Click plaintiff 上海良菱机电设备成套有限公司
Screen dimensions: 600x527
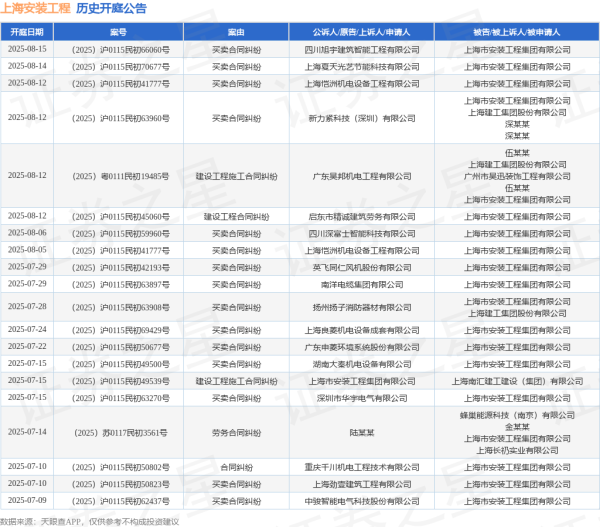(362, 330)
